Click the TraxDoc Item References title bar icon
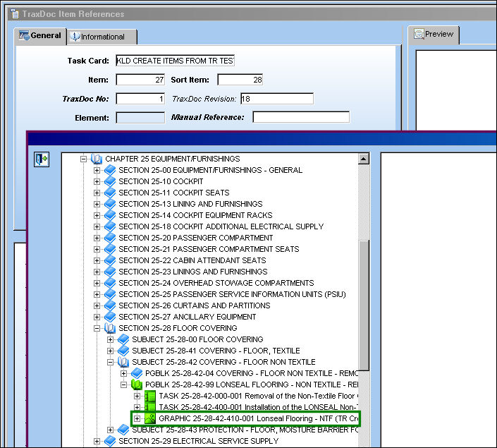497x448 pixels. pyautogui.click(x=15, y=14)
